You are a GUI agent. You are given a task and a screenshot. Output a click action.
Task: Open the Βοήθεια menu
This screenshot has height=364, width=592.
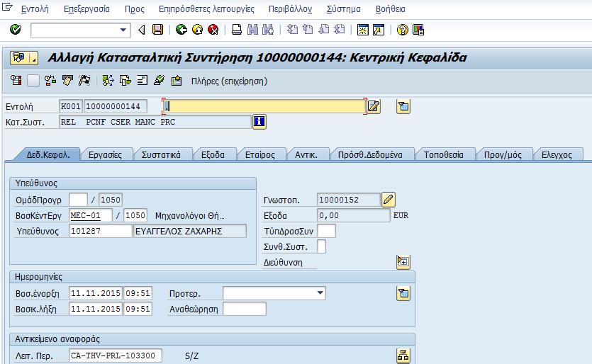tap(391, 8)
